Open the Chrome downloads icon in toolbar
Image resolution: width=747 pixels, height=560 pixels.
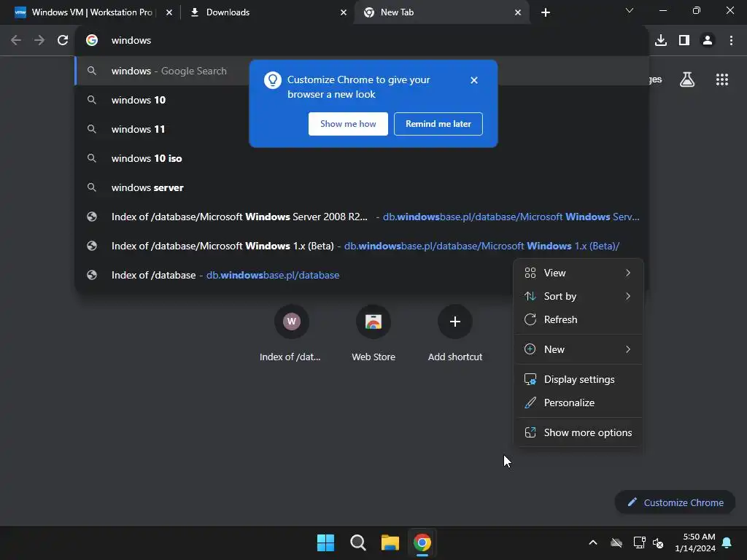pos(661,40)
